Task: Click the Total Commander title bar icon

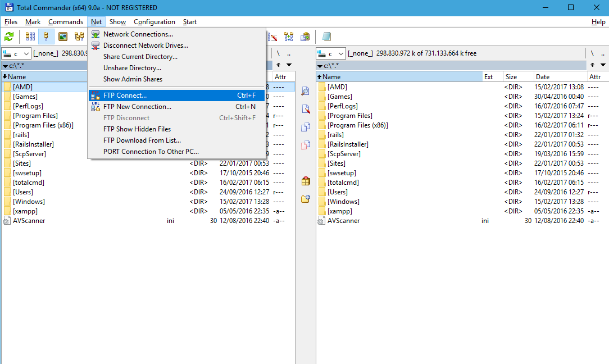Action: click(x=9, y=7)
